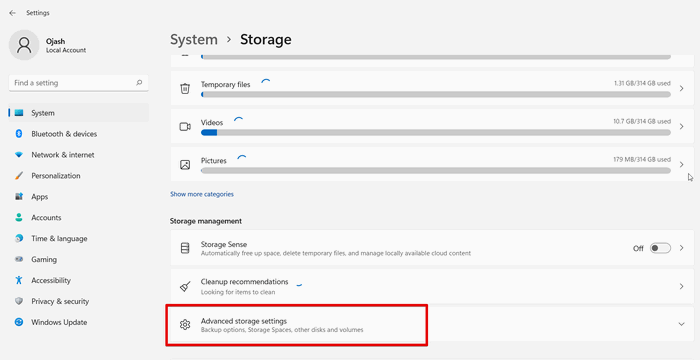Click the Network & internet wifi icon

point(19,155)
